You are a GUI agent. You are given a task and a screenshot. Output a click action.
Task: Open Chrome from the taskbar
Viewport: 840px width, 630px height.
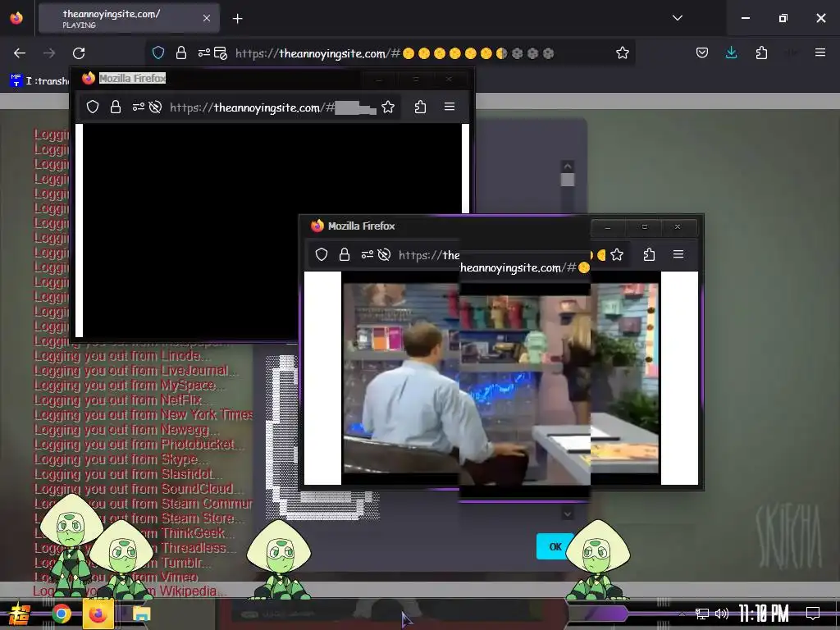(x=62, y=614)
